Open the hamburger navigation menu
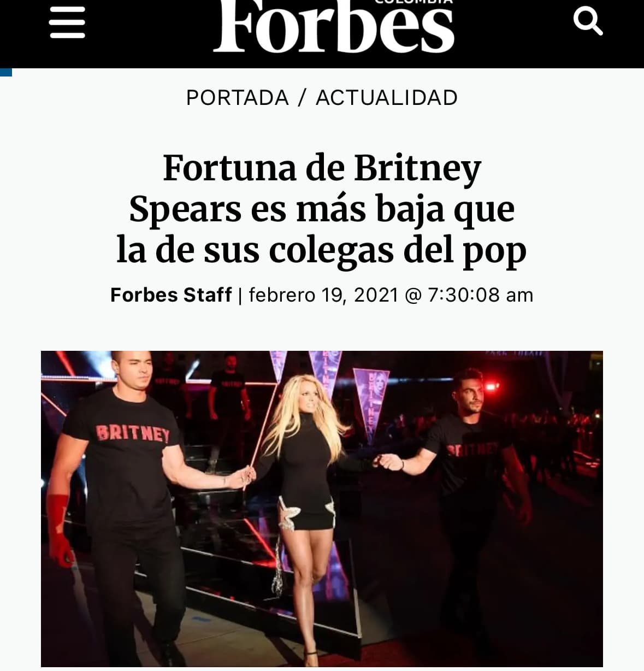 [67, 22]
